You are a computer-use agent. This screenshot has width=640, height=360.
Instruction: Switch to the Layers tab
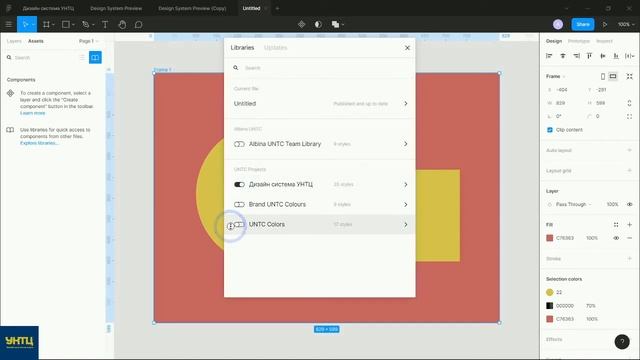14,41
